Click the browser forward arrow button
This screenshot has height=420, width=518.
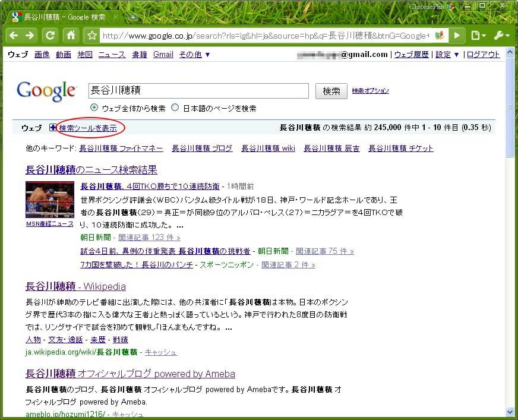click(30, 35)
